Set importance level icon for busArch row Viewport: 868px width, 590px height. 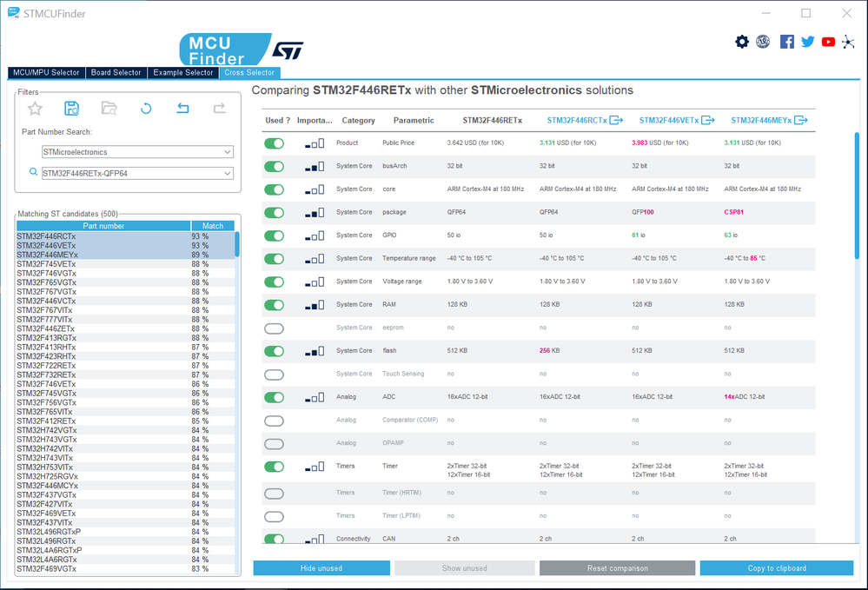[x=315, y=167]
